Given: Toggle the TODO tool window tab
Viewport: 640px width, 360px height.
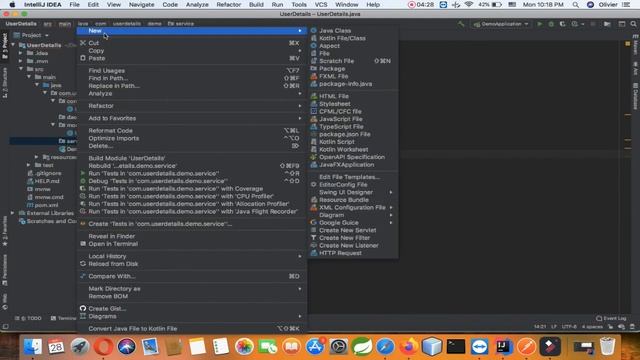Looking at the screenshot, I should click(29, 318).
